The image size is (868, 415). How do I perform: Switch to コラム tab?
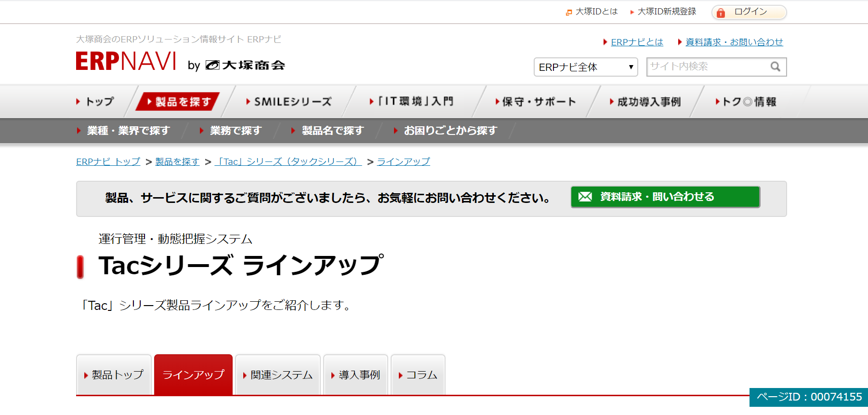pyautogui.click(x=418, y=375)
